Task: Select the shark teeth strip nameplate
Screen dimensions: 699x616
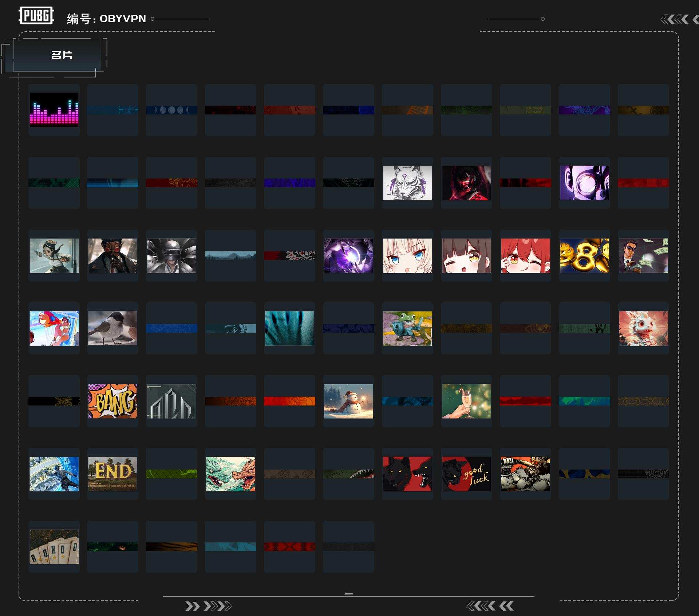Action: point(348,474)
